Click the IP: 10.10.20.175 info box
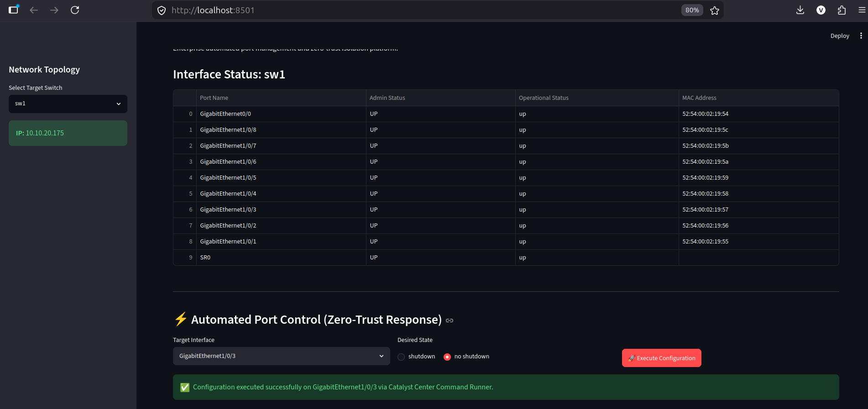Viewport: 868px width, 409px height. tap(68, 133)
